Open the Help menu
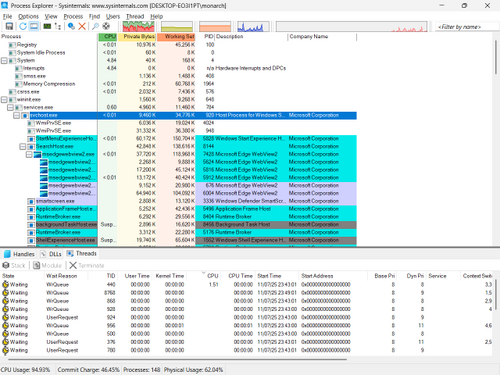This screenshot has width=500, height=375. click(156, 16)
